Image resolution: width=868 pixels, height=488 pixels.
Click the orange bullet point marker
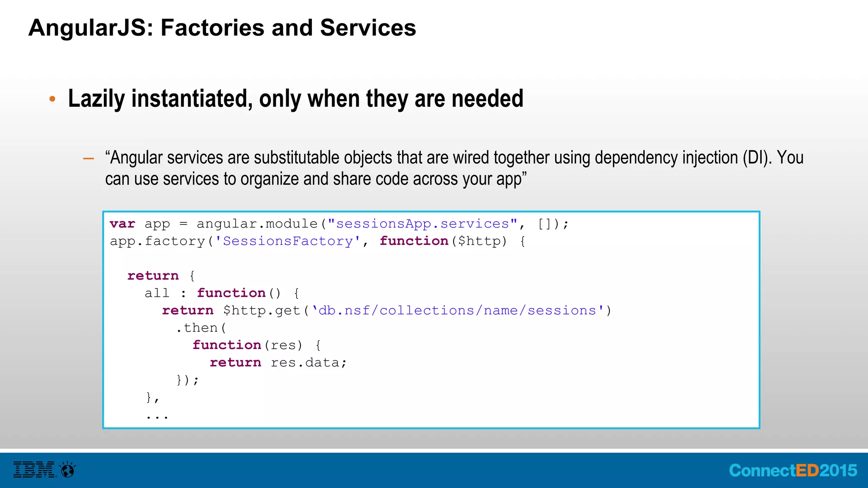tap(53, 99)
